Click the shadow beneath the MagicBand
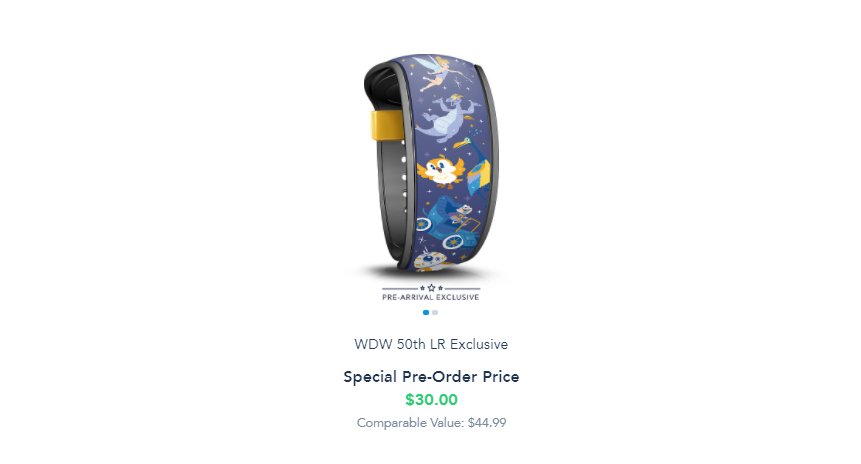861x464 pixels. tap(431, 274)
